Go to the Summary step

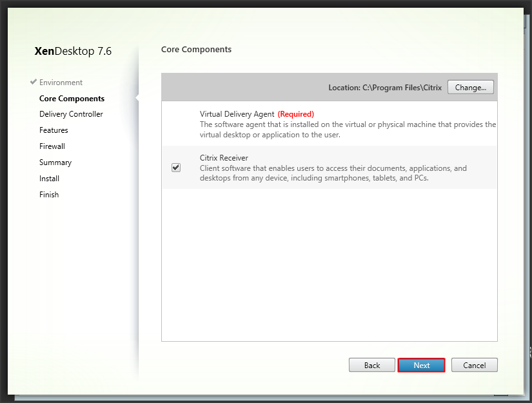click(55, 162)
